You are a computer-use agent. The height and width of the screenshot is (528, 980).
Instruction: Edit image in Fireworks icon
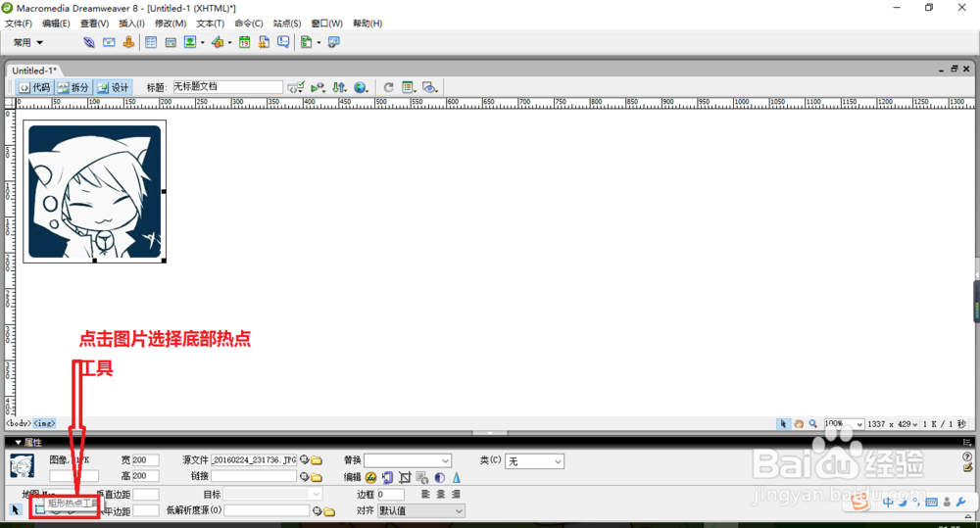370,477
